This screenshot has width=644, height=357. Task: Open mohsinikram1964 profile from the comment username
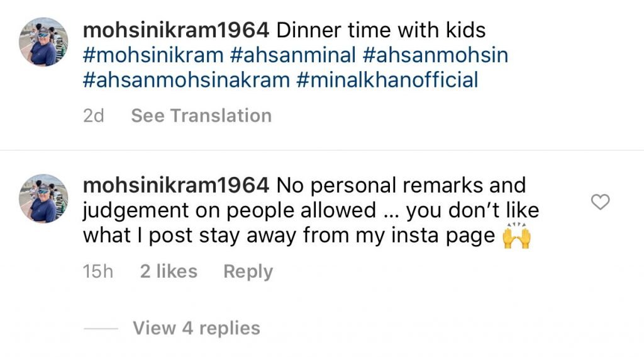[x=175, y=186]
